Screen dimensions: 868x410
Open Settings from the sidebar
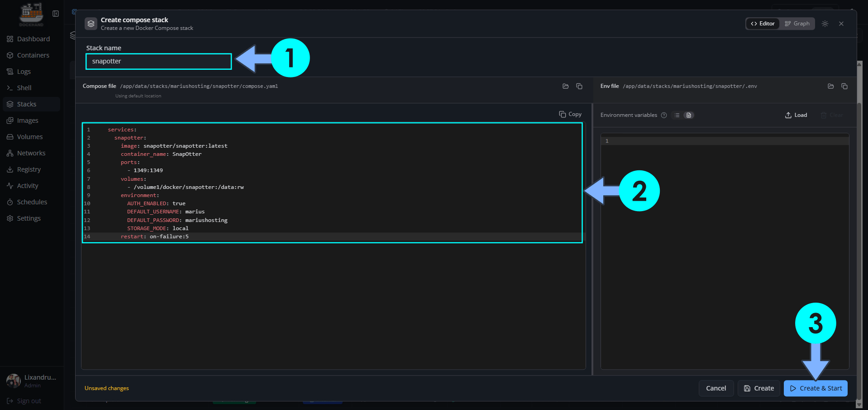(x=31, y=218)
